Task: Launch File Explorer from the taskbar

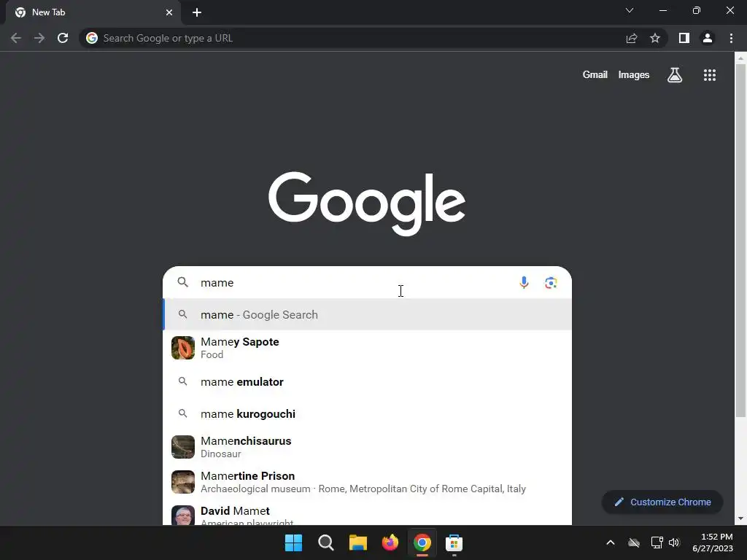Action: [x=357, y=542]
